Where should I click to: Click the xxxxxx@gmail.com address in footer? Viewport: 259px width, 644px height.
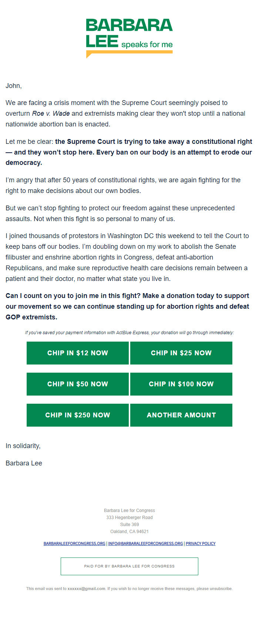pos(86,589)
